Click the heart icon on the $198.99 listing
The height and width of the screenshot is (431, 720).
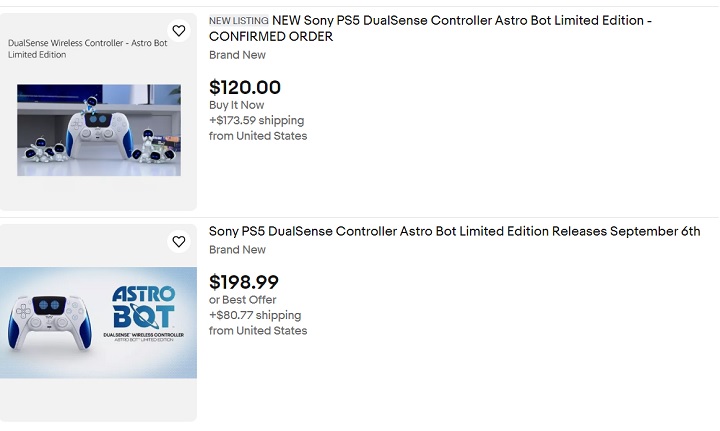pos(179,241)
